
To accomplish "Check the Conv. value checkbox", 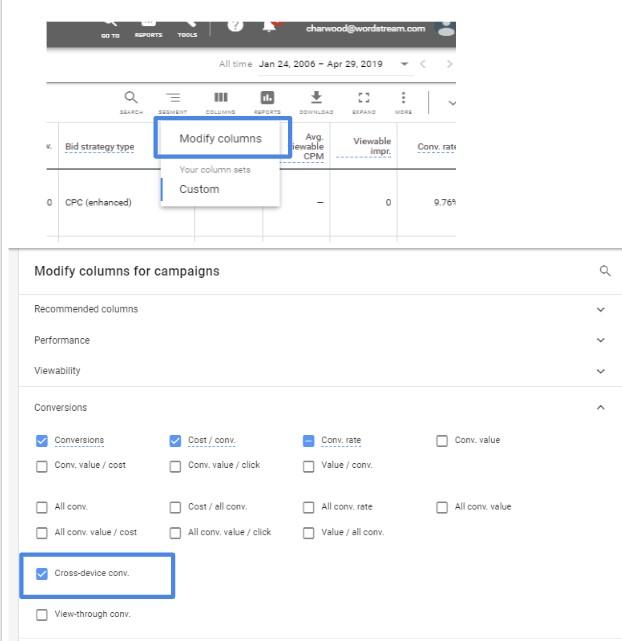I will tap(442, 441).
